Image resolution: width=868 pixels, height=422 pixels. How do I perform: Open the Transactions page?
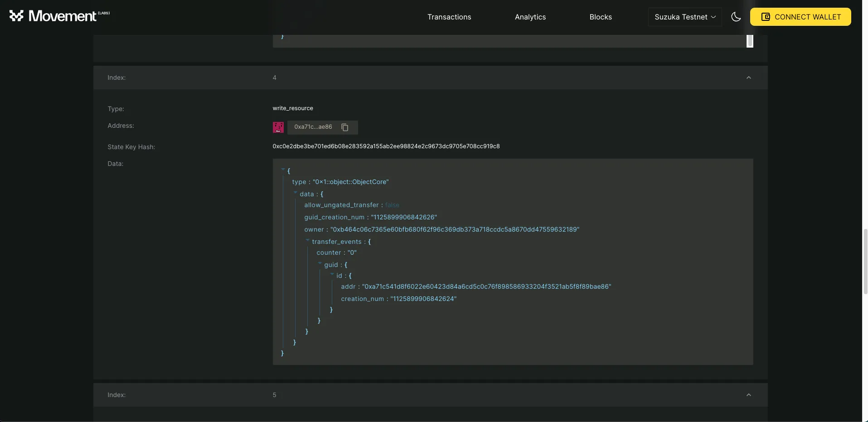(449, 17)
